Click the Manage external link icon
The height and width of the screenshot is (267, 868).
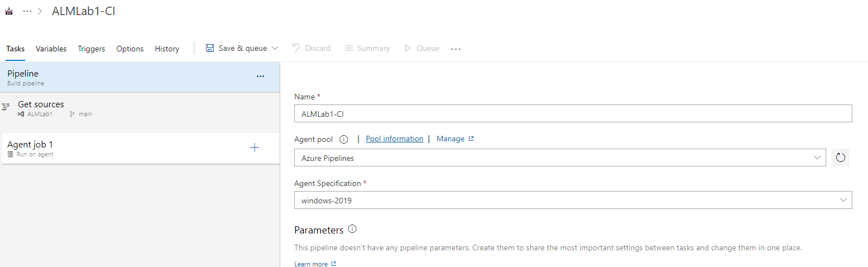coord(471,139)
